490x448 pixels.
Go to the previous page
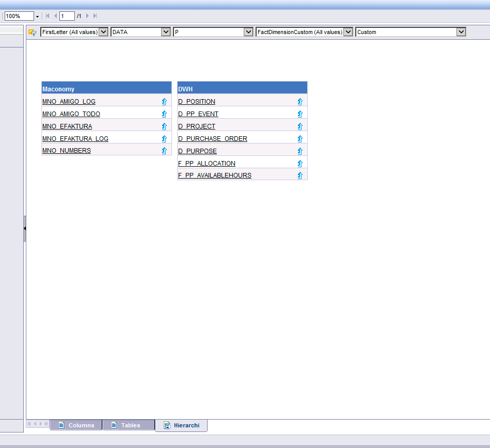(x=55, y=15)
